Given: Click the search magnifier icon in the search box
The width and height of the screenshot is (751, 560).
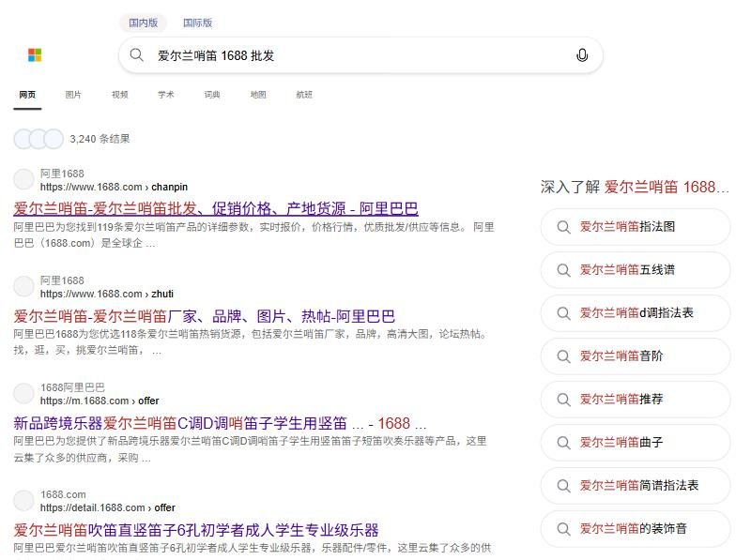Looking at the screenshot, I should tap(136, 54).
